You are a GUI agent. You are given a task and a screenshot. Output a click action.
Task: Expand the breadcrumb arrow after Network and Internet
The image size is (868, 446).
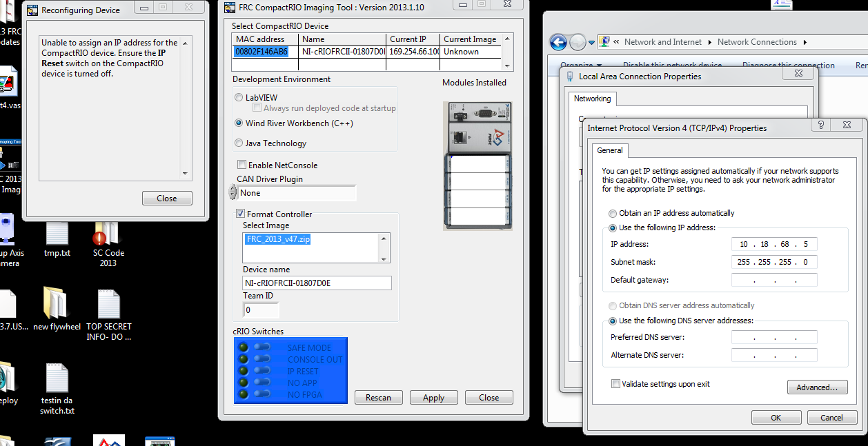coord(710,42)
